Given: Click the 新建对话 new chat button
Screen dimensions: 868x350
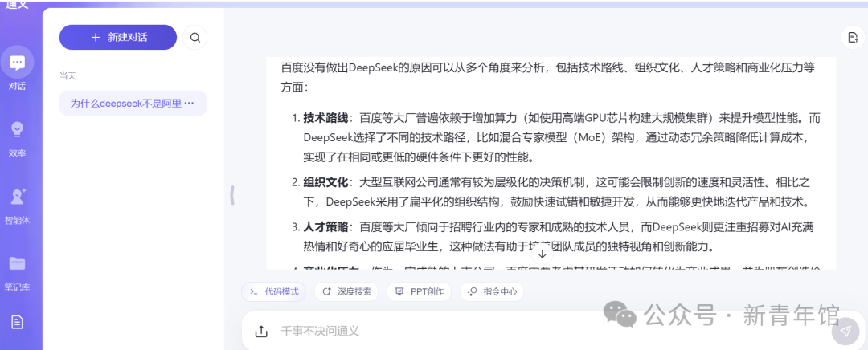Looking at the screenshot, I should pos(118,37).
